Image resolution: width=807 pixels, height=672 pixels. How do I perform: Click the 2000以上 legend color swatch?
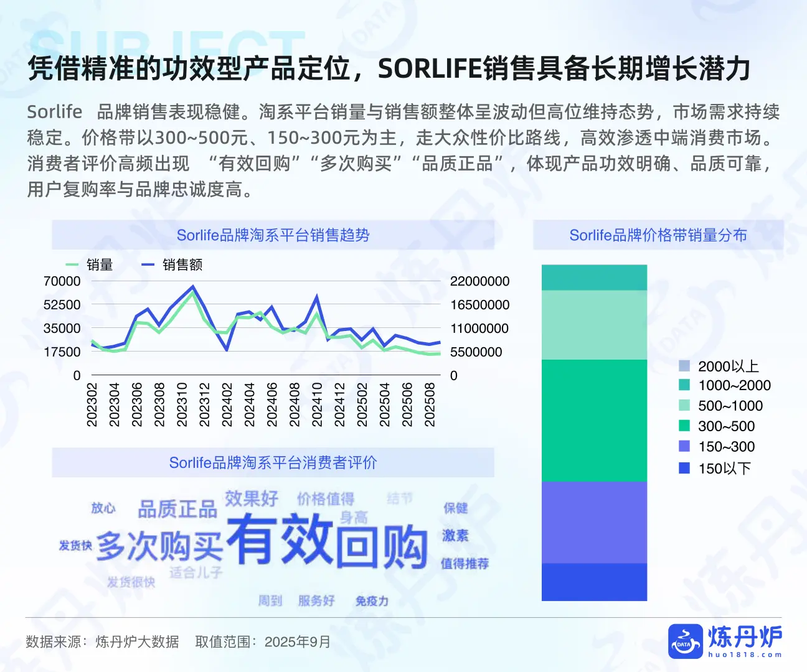(685, 365)
